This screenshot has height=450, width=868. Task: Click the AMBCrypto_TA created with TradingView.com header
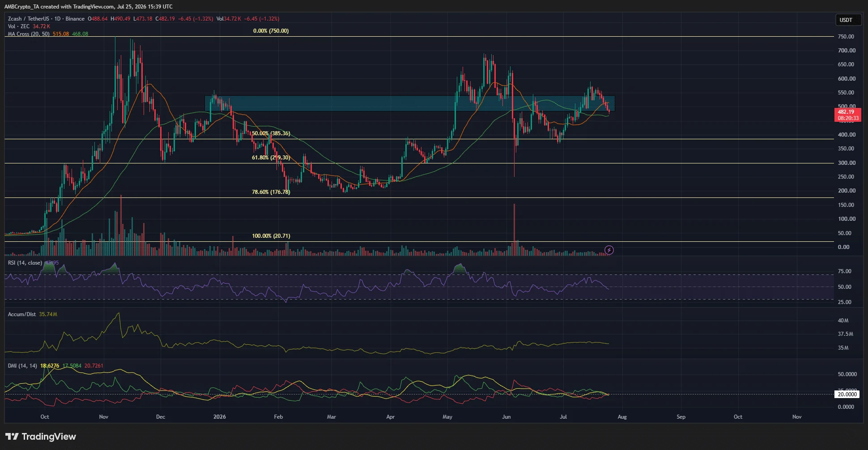89,7
